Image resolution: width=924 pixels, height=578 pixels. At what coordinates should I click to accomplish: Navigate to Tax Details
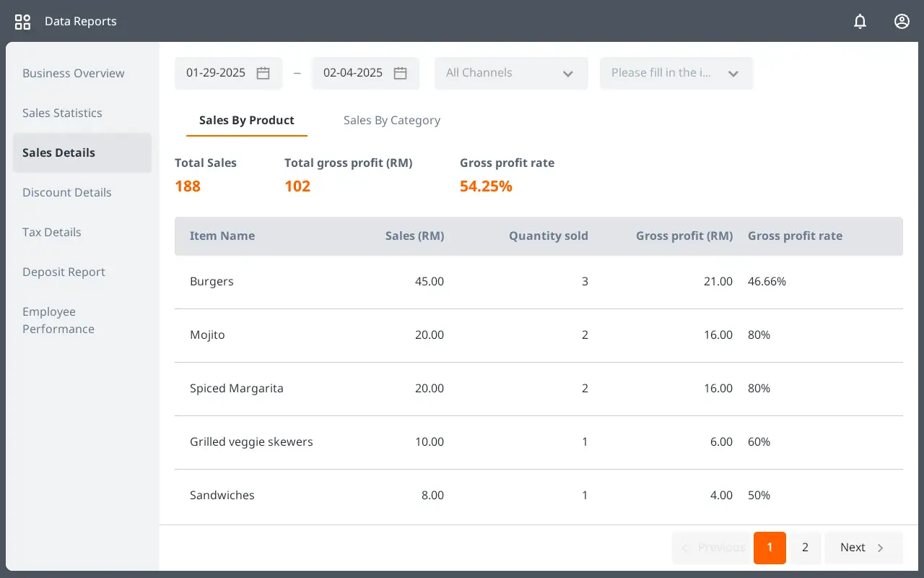point(51,232)
